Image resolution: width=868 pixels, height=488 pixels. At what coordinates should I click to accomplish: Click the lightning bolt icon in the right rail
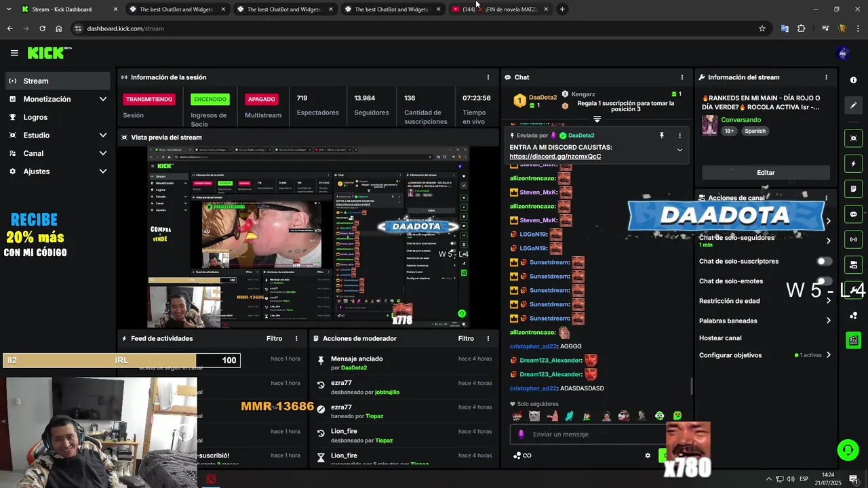click(x=853, y=163)
